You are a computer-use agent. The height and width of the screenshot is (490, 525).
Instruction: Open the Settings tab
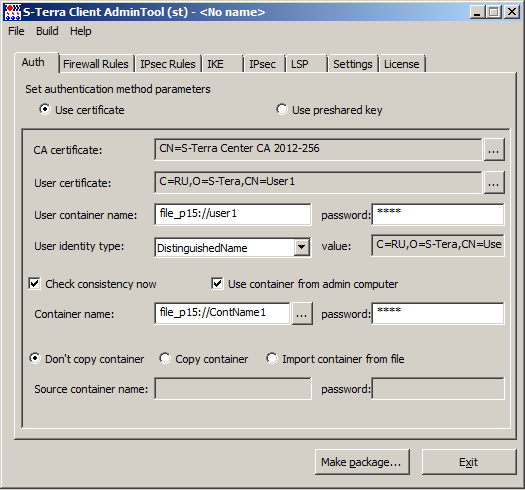click(x=353, y=64)
